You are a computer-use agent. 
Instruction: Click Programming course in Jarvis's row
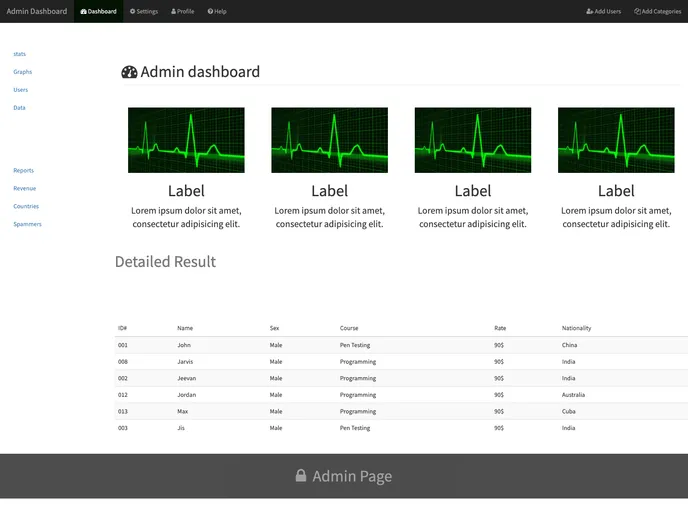point(358,362)
